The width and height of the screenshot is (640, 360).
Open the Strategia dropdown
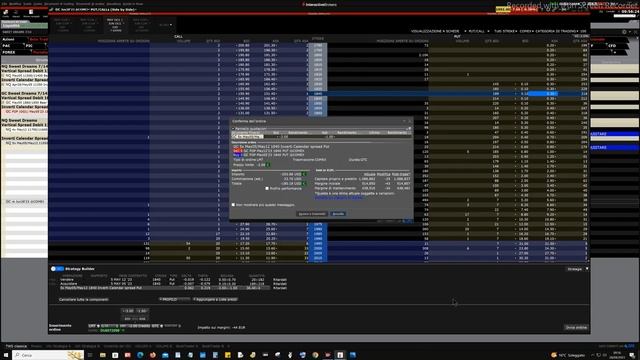577,269
